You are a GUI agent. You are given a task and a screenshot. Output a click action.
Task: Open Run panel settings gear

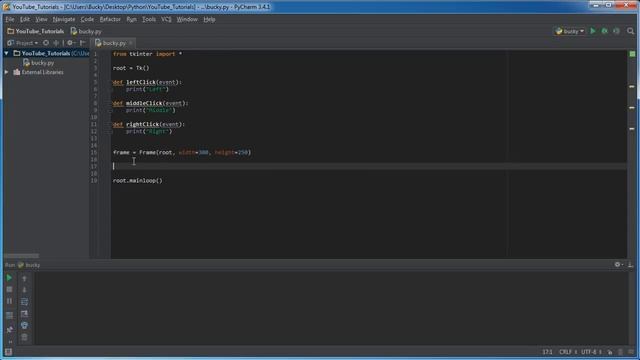pyautogui.click(x=618, y=265)
